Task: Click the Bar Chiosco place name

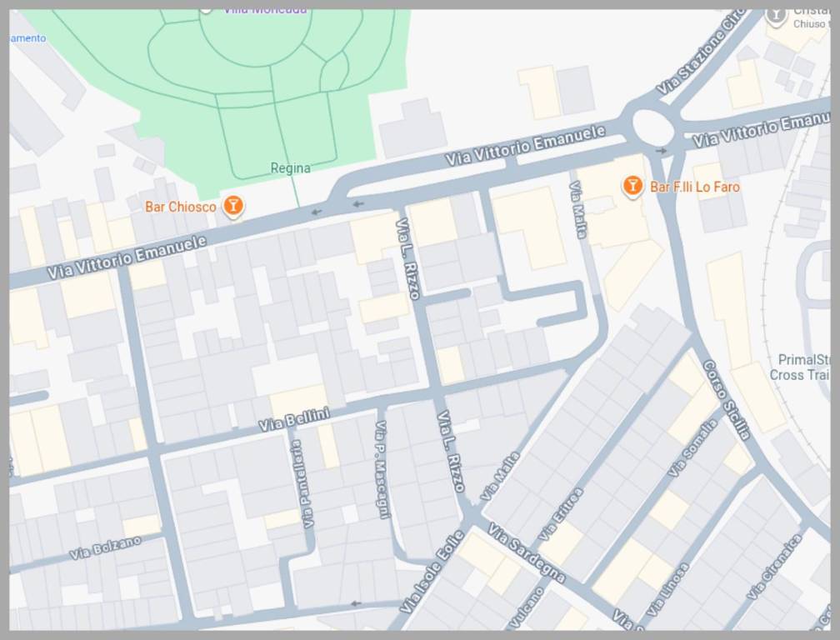Action: (181, 207)
